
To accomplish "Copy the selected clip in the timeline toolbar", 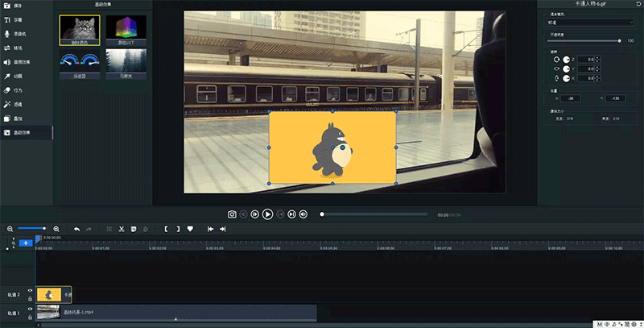I will (134, 229).
